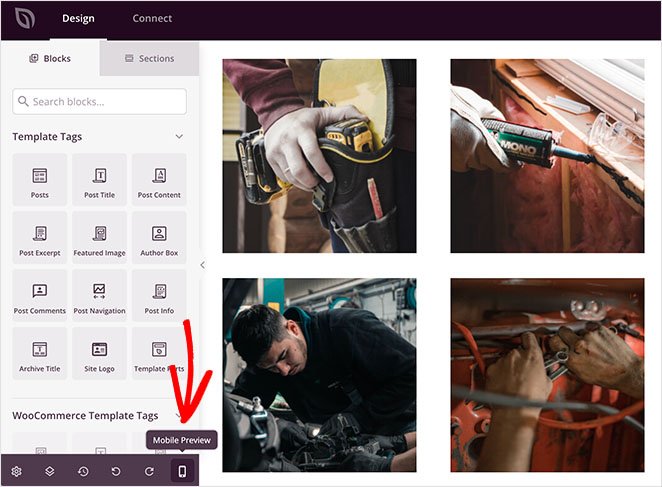Open the Sections tab
Image resolution: width=662 pixels, height=487 pixels.
149,58
